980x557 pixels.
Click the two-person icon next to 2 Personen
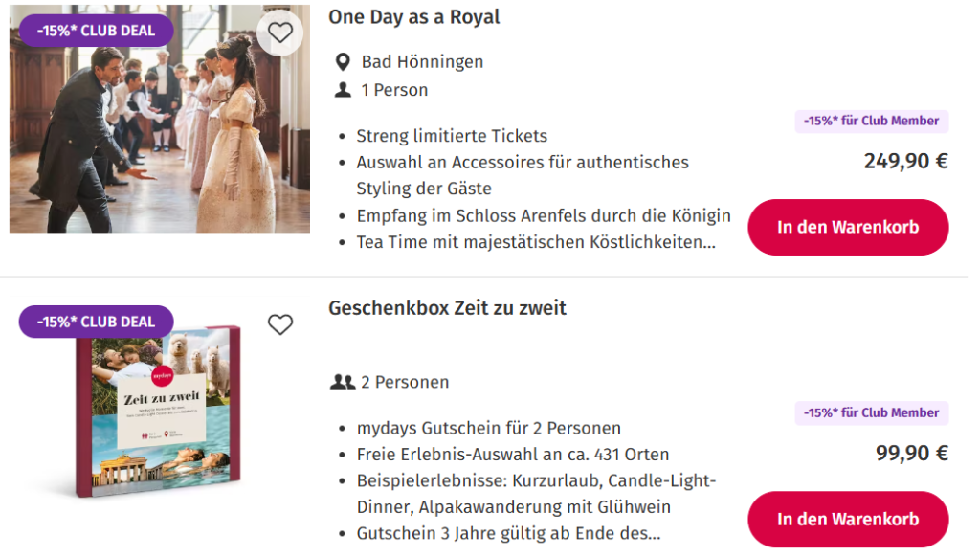click(342, 382)
